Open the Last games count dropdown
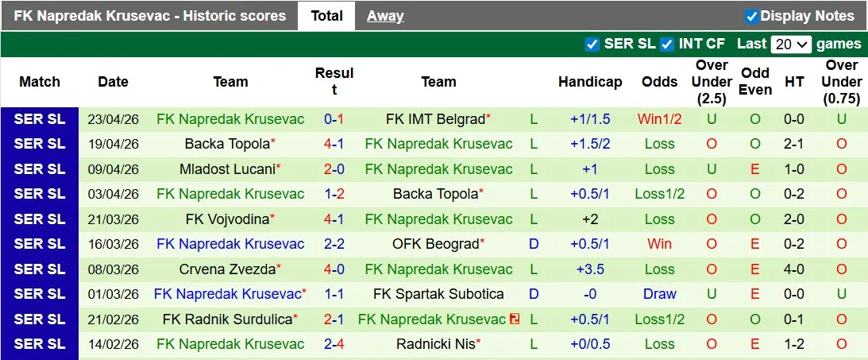The width and height of the screenshot is (868, 360). [791, 45]
